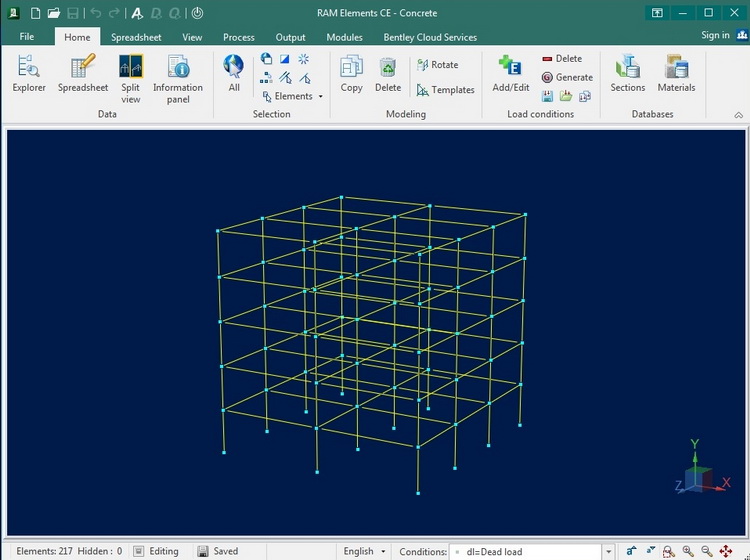Viewport: 750px width, 560px height.
Task: Click the recycle-bin Delete icon in Modeling
Action: coord(388,74)
